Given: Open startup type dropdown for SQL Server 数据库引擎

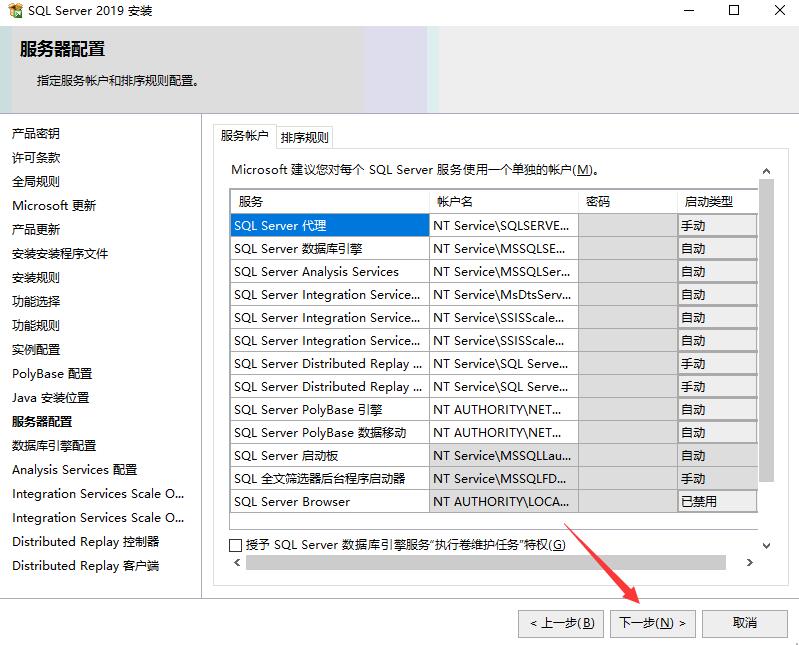Looking at the screenshot, I should 717,249.
